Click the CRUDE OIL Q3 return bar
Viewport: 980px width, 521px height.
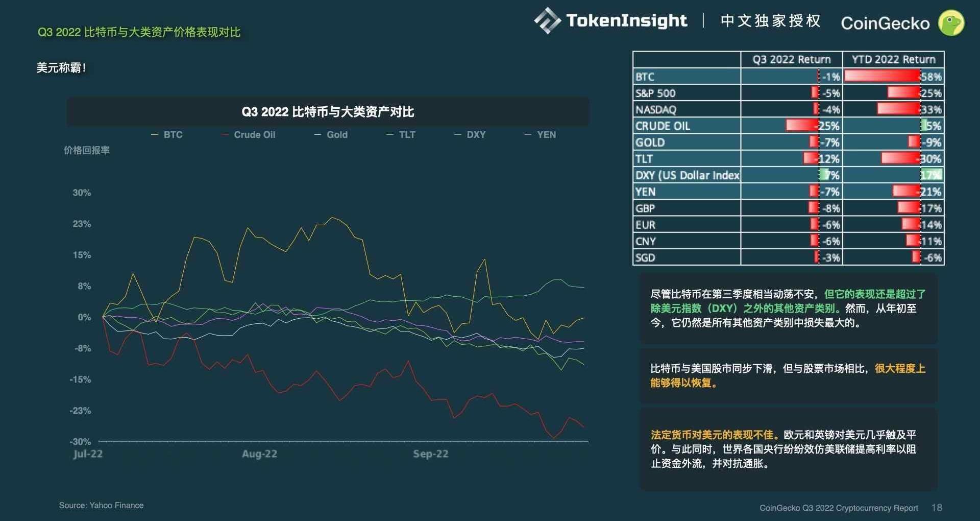point(802,126)
